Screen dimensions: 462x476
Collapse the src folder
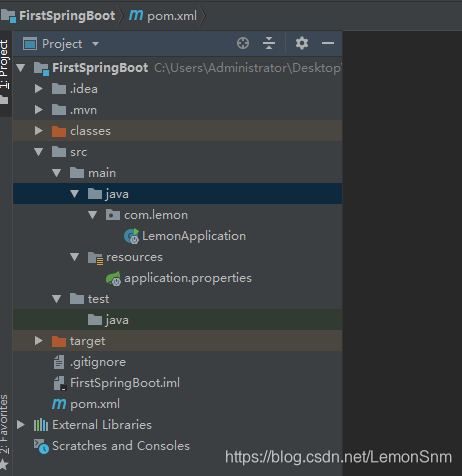[x=39, y=152]
